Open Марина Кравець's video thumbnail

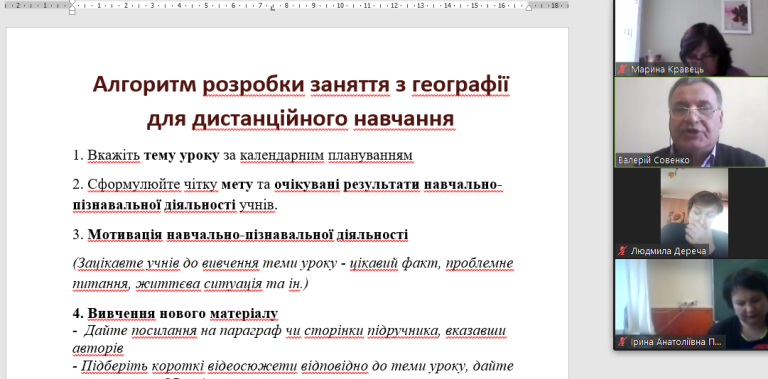[x=691, y=38]
